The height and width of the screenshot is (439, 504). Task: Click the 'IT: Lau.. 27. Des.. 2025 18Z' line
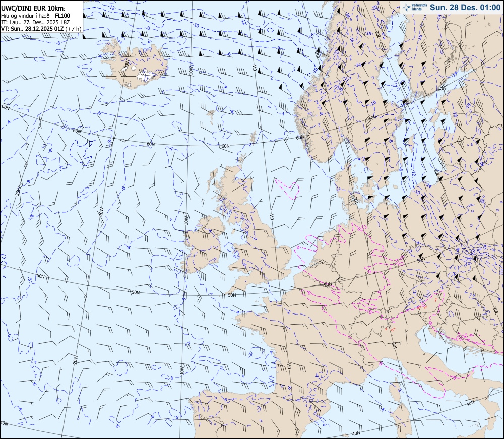(x=34, y=22)
